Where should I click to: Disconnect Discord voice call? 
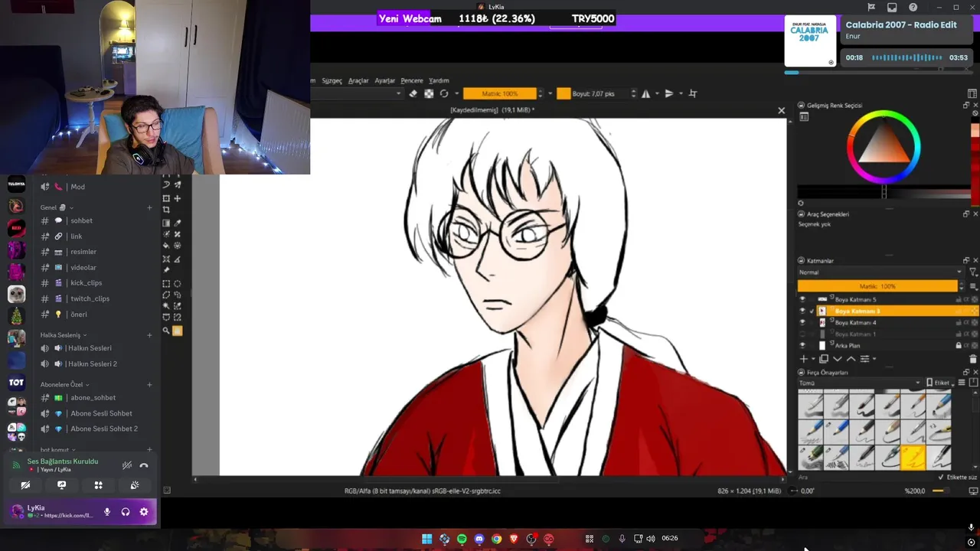(144, 465)
